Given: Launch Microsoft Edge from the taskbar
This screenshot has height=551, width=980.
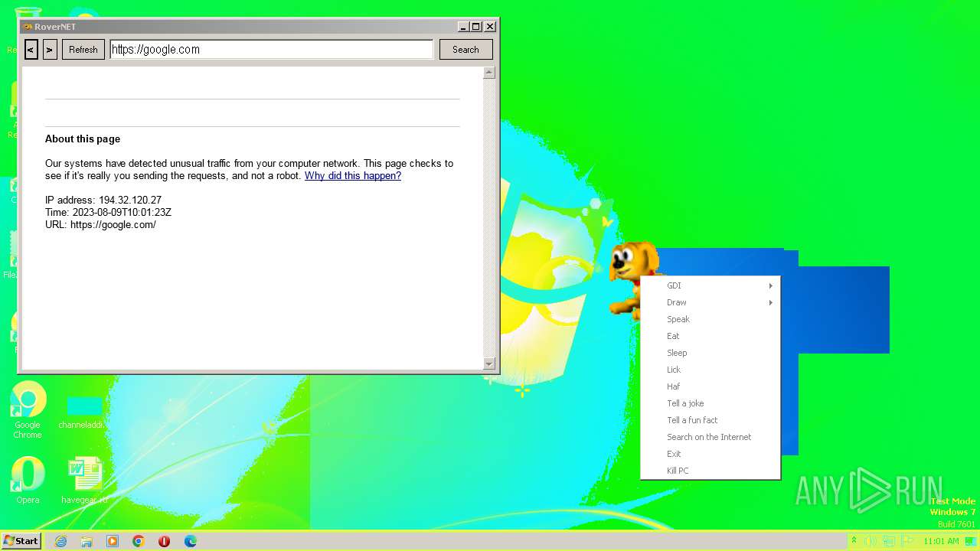Looking at the screenshot, I should pyautogui.click(x=191, y=541).
